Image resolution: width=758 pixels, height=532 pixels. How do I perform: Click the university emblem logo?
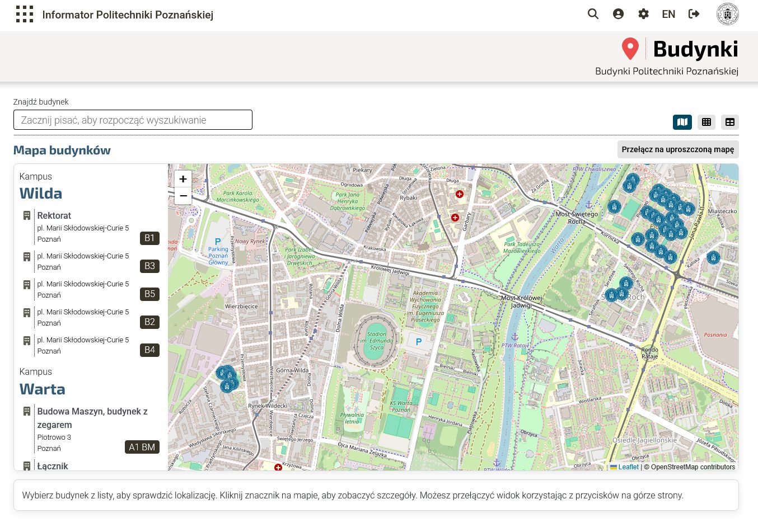727,15
